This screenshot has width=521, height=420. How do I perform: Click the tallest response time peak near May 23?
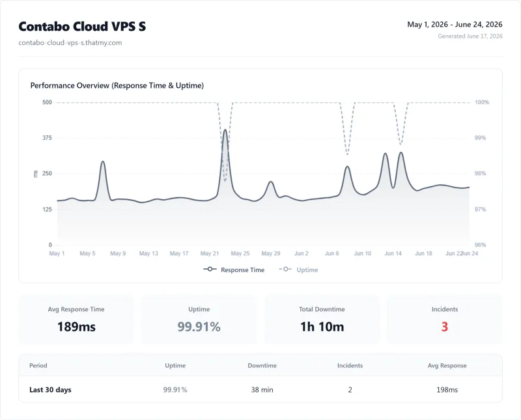point(225,130)
